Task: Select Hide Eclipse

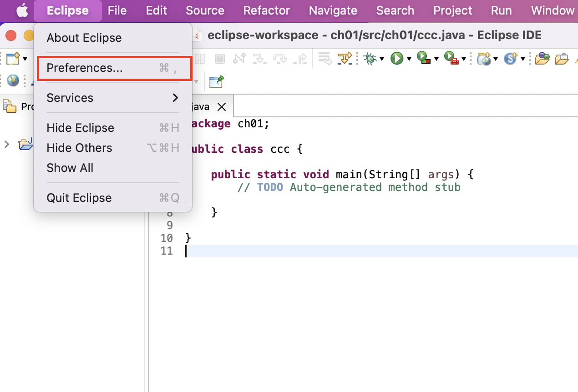Action: pos(113,128)
